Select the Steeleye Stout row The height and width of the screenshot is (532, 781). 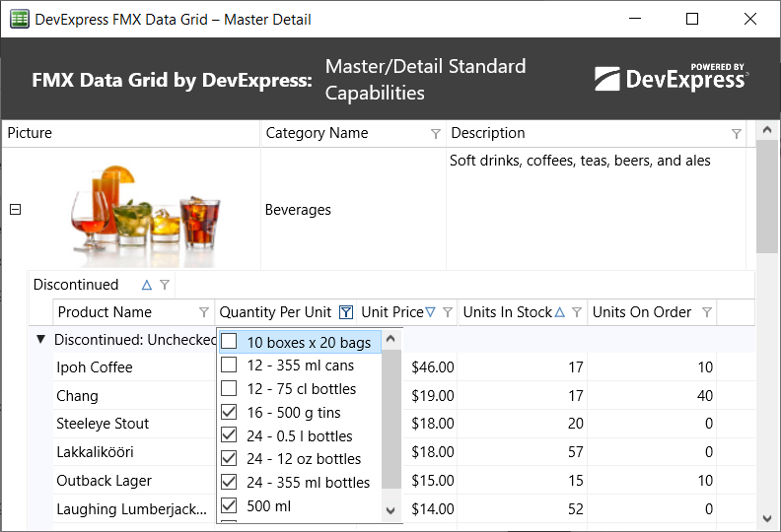134,424
